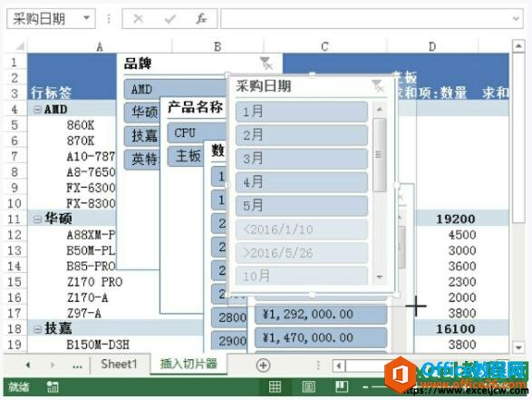Select column D header
This screenshot has width=532, height=400.
point(432,46)
